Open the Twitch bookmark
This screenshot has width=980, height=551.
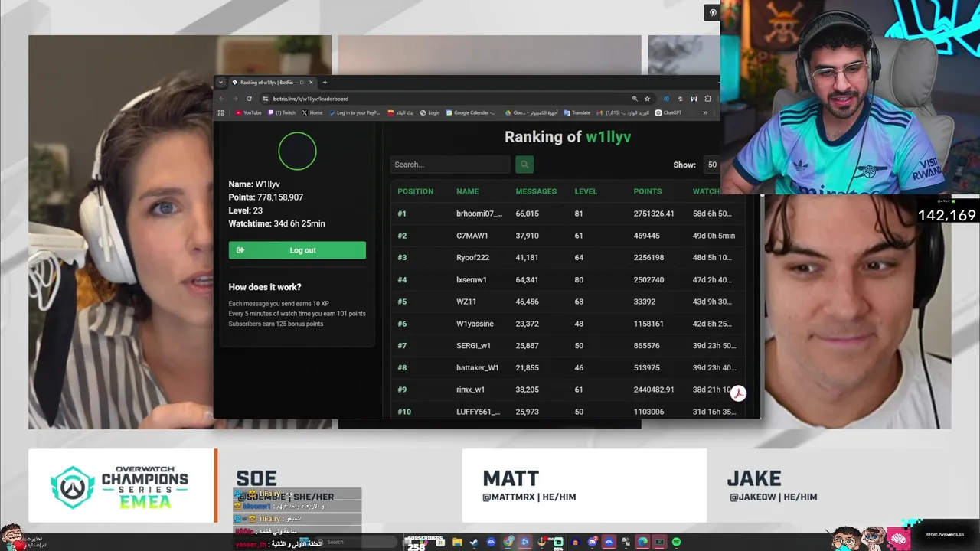pos(282,112)
